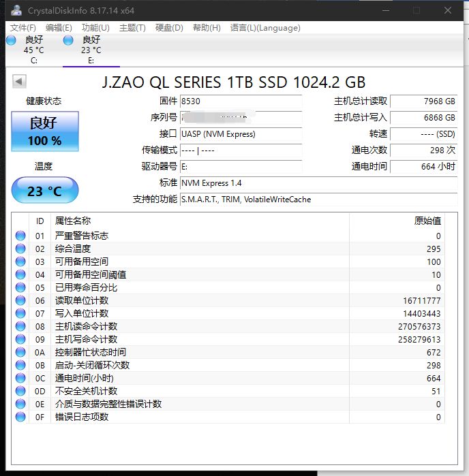Click the previous disk arrow button
This screenshot has width=469, height=476.
[x=19, y=81]
